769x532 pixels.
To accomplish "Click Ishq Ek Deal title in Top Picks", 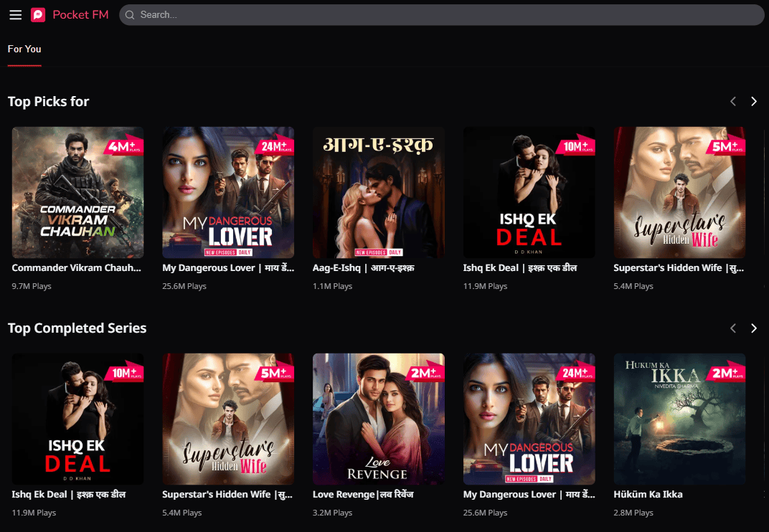I will [x=520, y=267].
